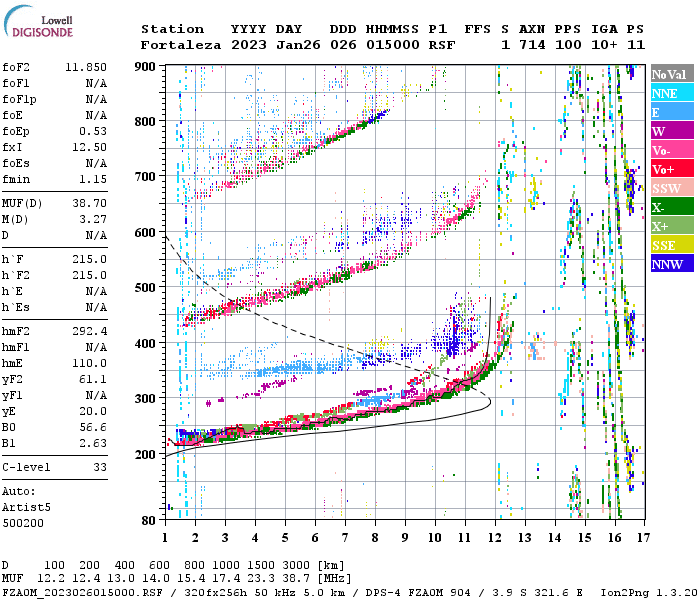This screenshot has width=700, height=600.
Task: Click the Ion2Png 1.3.20 version text
Action: (x=649, y=593)
